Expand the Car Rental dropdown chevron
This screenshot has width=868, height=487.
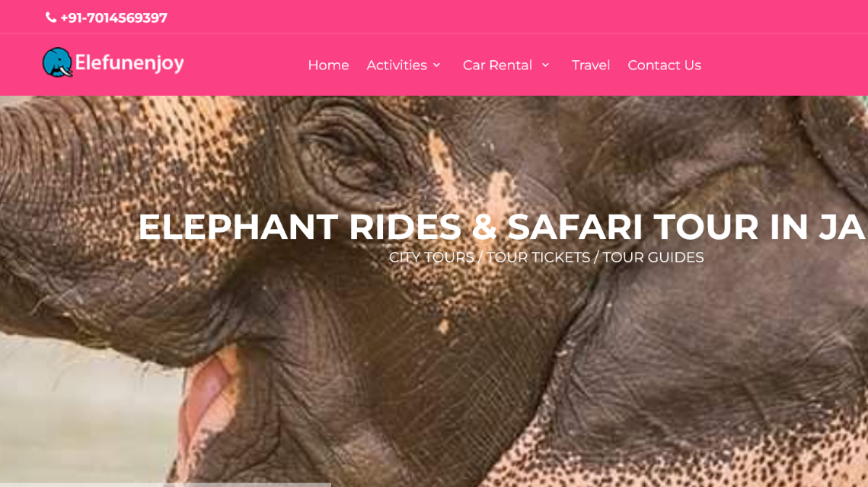[x=545, y=65]
